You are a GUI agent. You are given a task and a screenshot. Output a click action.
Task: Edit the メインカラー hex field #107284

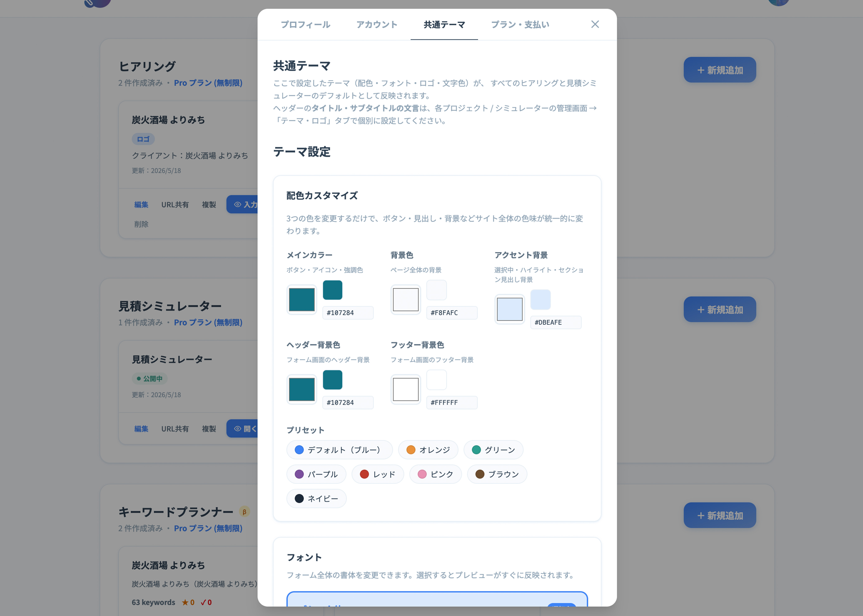348,313
